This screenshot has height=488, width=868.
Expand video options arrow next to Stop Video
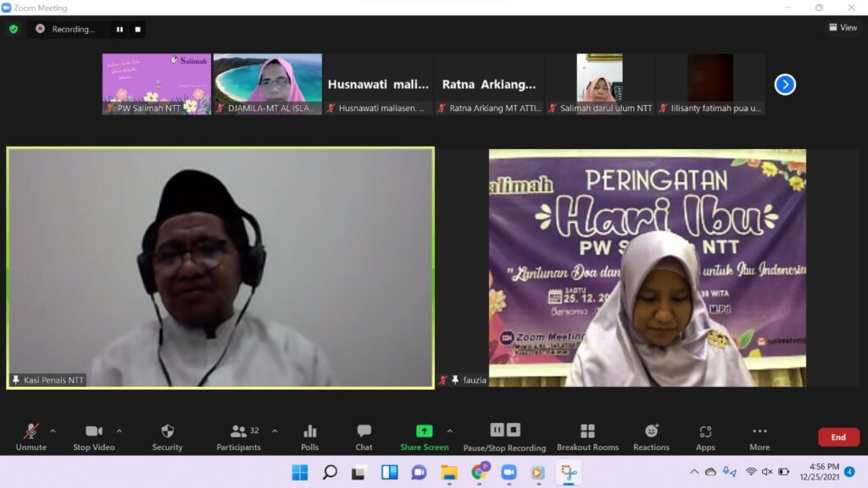pos(119,430)
